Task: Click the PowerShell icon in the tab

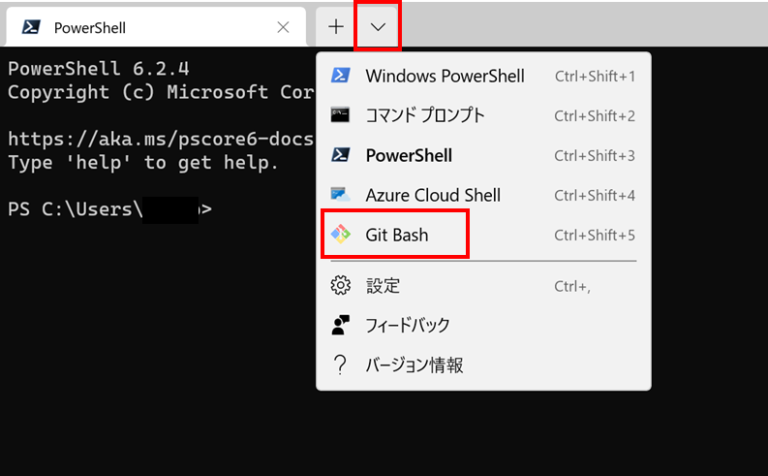Action: pyautogui.click(x=31, y=28)
